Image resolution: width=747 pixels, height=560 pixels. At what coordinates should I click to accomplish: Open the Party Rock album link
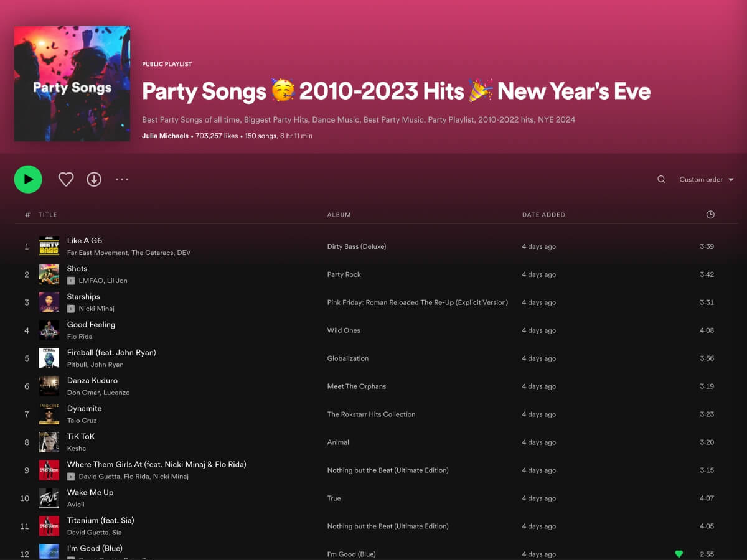point(344,274)
